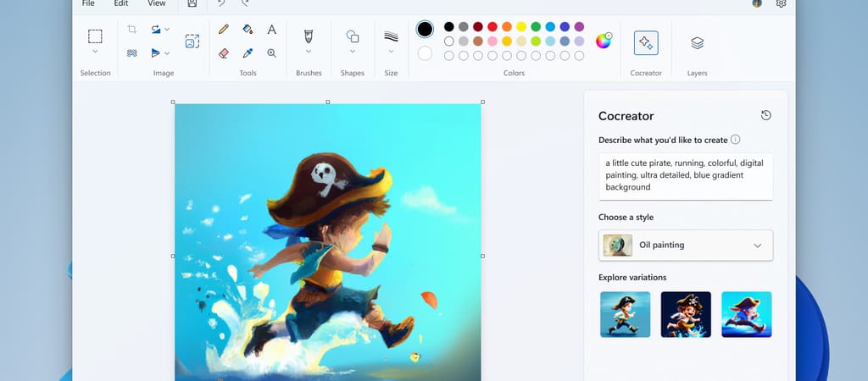Open Cocreator history icon
The width and height of the screenshot is (868, 381).
coord(766,115)
